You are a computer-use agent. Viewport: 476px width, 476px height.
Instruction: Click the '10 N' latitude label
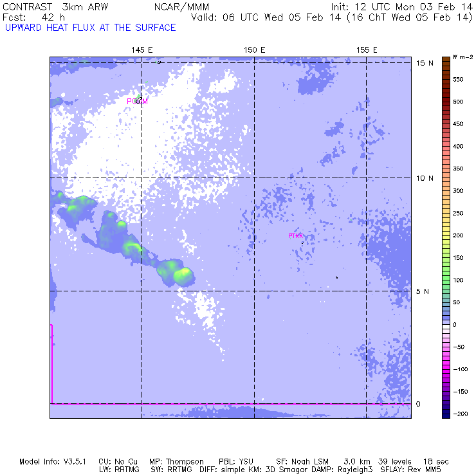425,178
